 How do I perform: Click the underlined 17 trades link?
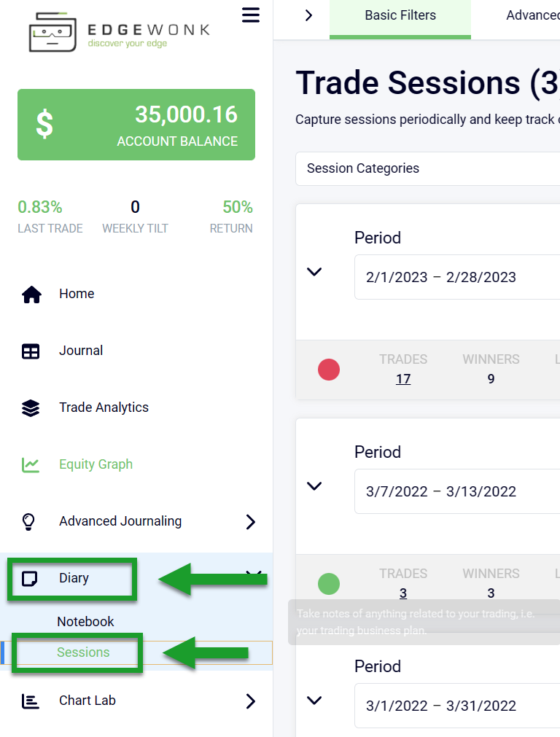(403, 379)
